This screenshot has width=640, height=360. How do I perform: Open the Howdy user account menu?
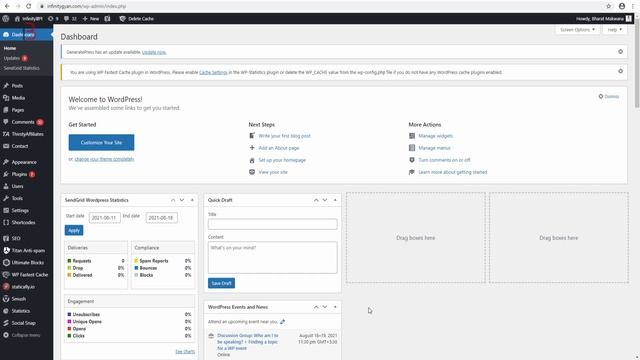[603, 18]
